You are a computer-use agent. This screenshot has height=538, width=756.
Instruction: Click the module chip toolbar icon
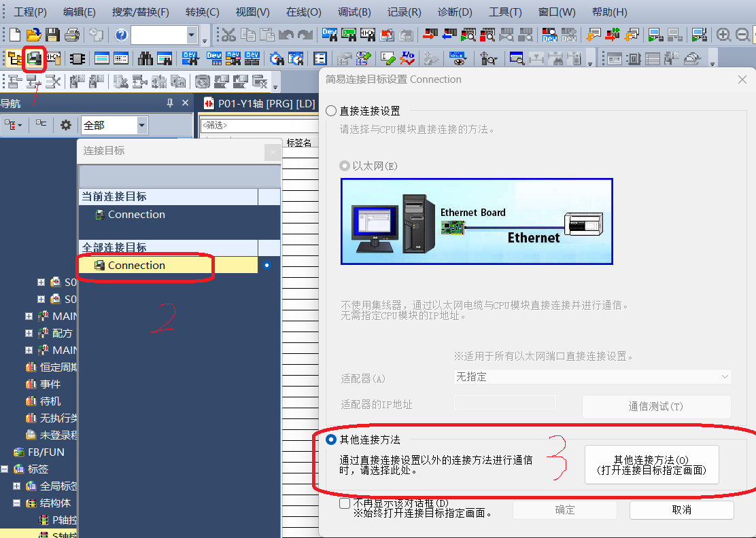[77, 59]
